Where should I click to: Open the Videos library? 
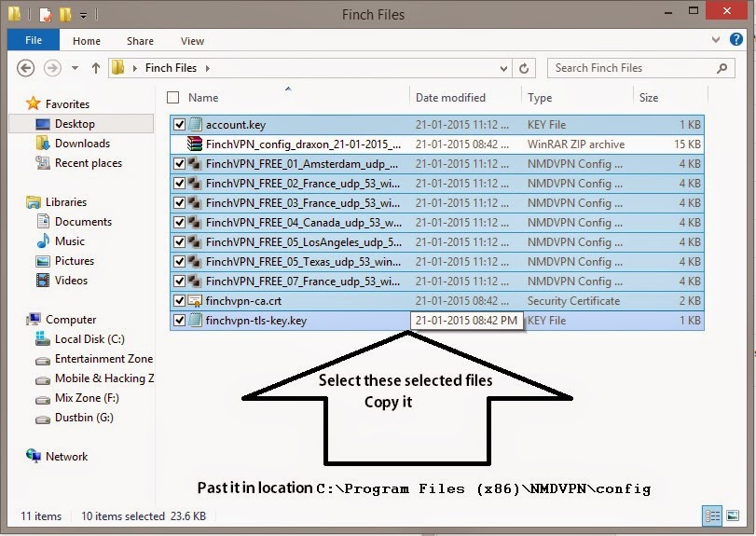[71, 280]
